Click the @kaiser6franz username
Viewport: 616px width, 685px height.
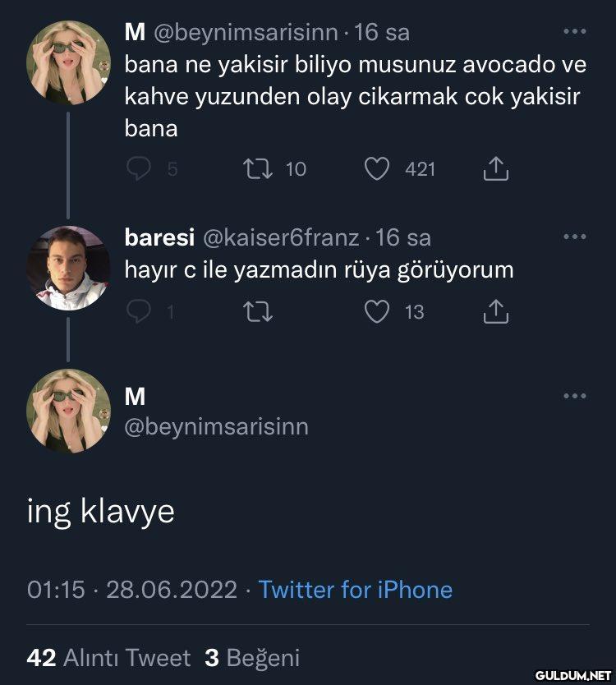click(x=279, y=238)
